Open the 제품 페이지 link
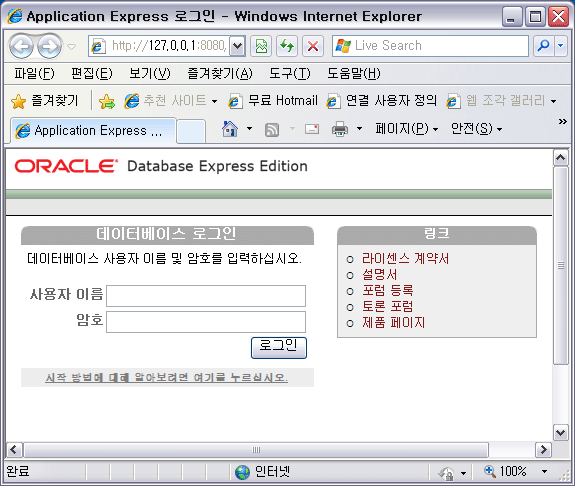The height and width of the screenshot is (486, 575). (x=393, y=323)
